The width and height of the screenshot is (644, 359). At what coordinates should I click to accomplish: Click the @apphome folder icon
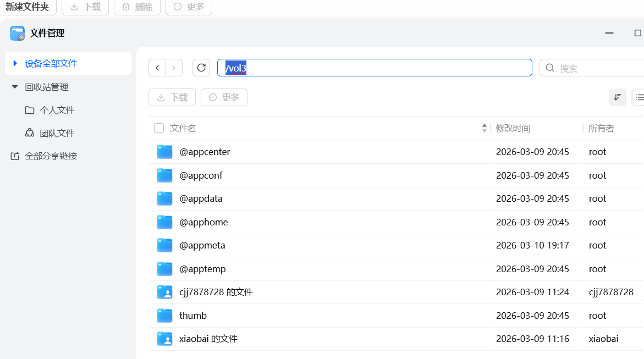point(164,222)
